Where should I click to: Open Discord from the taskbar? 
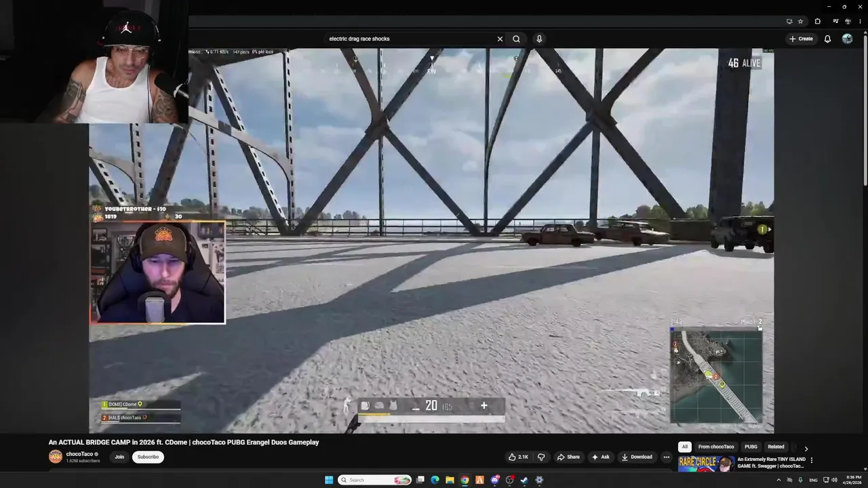495,480
